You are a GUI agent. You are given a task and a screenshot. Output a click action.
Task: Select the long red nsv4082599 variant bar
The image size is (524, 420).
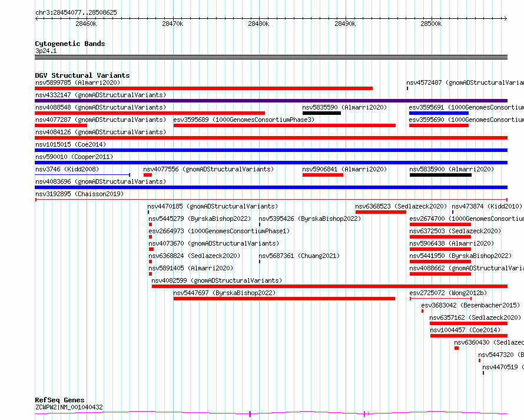pyautogui.click(x=330, y=286)
